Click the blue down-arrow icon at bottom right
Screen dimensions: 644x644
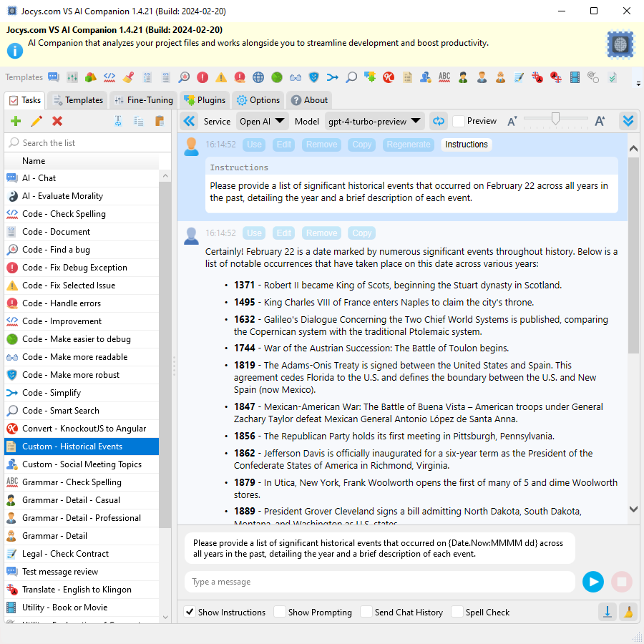[x=608, y=613]
